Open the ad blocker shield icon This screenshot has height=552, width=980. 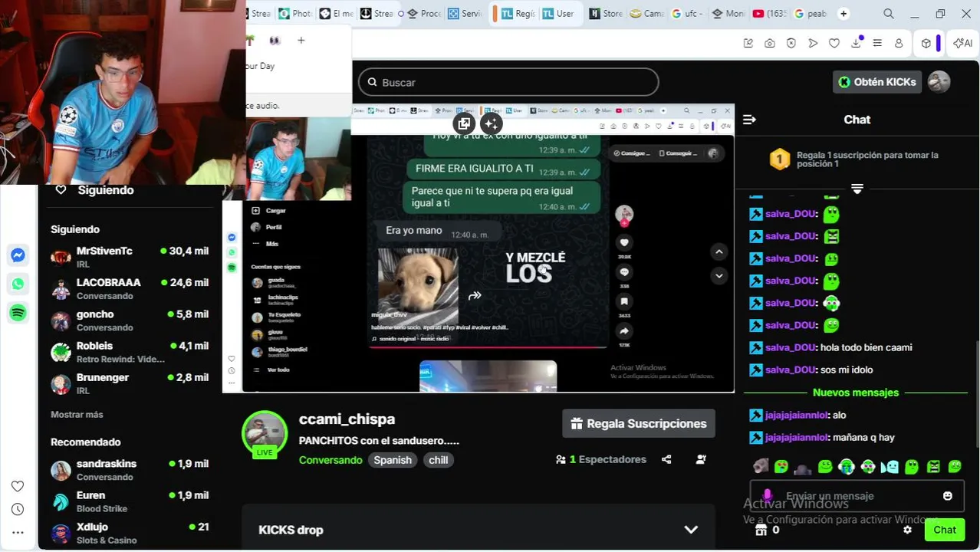pyautogui.click(x=791, y=44)
